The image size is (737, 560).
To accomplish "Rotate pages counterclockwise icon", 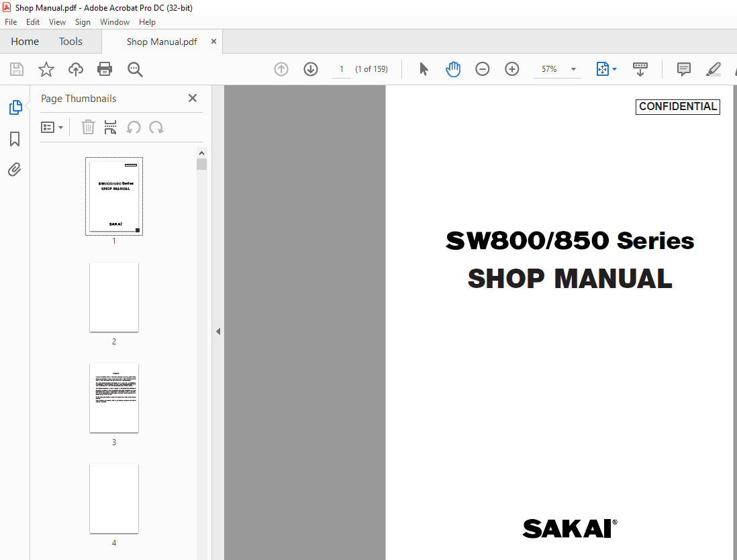I will [x=134, y=127].
